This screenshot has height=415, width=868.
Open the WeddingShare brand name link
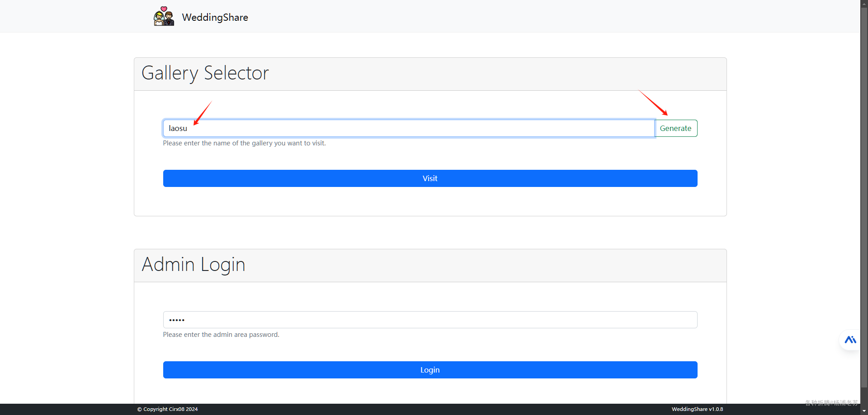pyautogui.click(x=215, y=17)
